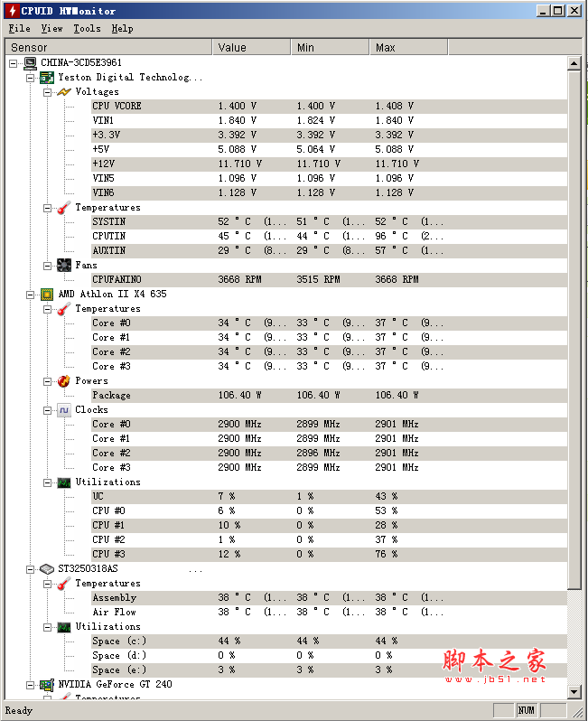The width and height of the screenshot is (588, 721).
Task: Click the Sensor column header
Action: (x=108, y=47)
